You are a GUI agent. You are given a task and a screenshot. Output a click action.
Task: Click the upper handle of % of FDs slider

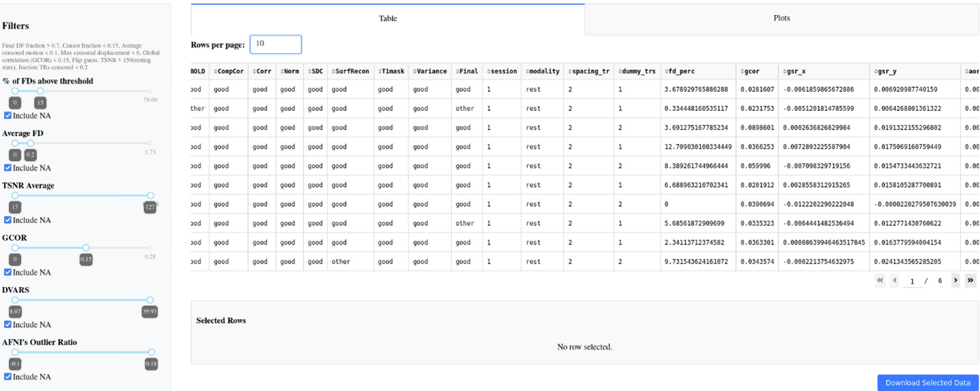pos(40,91)
